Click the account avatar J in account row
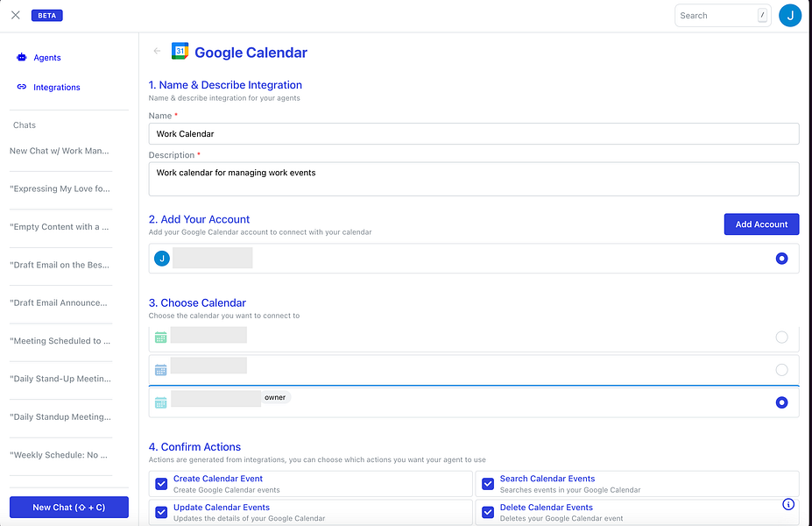Image resolution: width=812 pixels, height=526 pixels. tap(162, 258)
